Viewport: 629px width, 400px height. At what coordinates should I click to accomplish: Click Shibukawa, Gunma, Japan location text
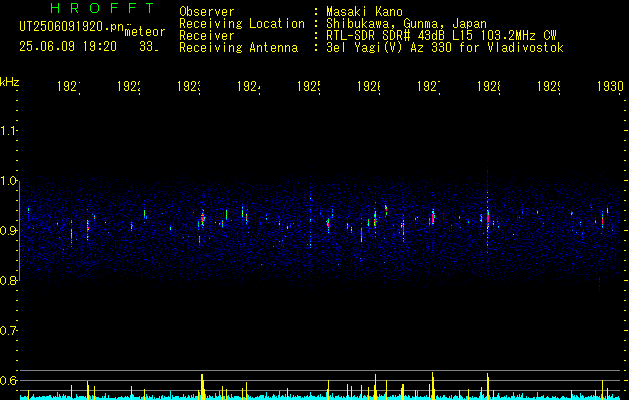pos(407,24)
